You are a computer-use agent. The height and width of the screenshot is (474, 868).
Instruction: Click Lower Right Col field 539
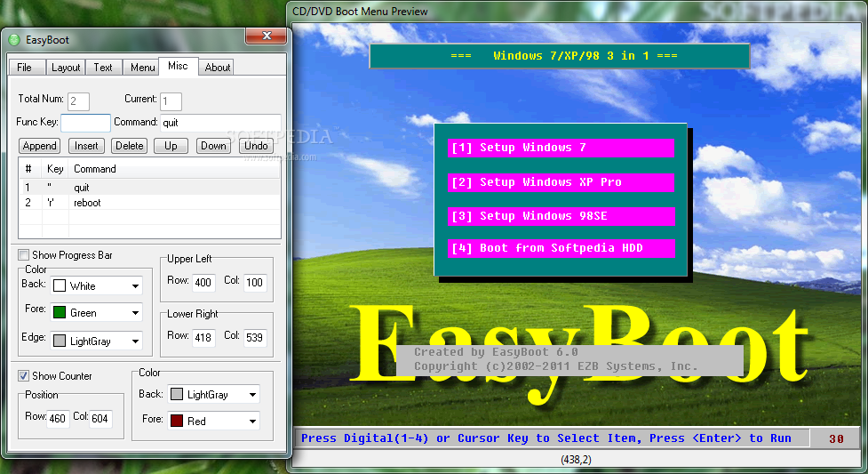click(255, 338)
